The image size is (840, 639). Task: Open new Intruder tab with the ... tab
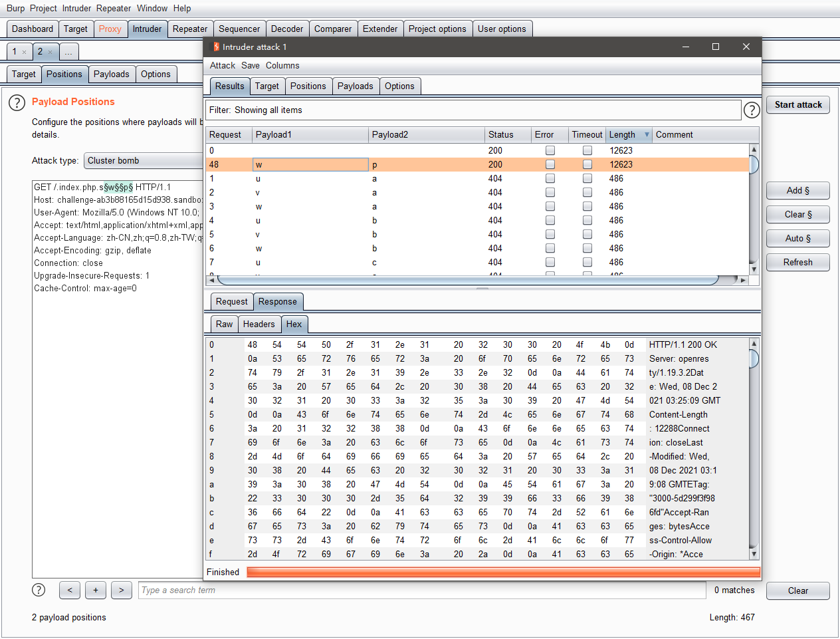pos(68,52)
